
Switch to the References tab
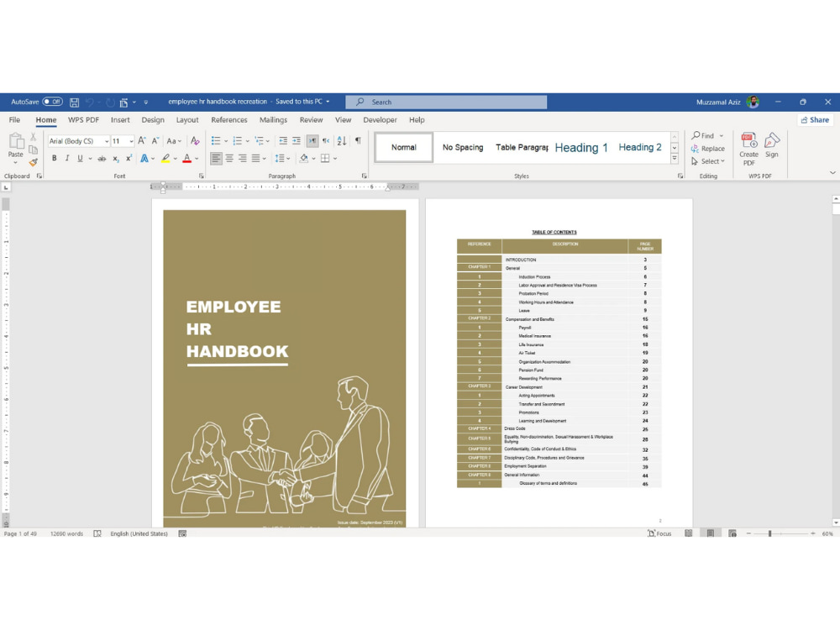point(229,120)
